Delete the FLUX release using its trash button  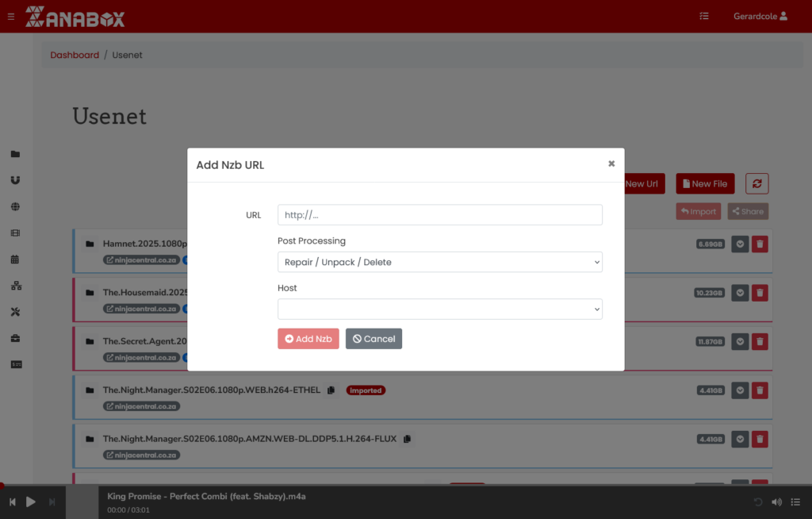(760, 439)
